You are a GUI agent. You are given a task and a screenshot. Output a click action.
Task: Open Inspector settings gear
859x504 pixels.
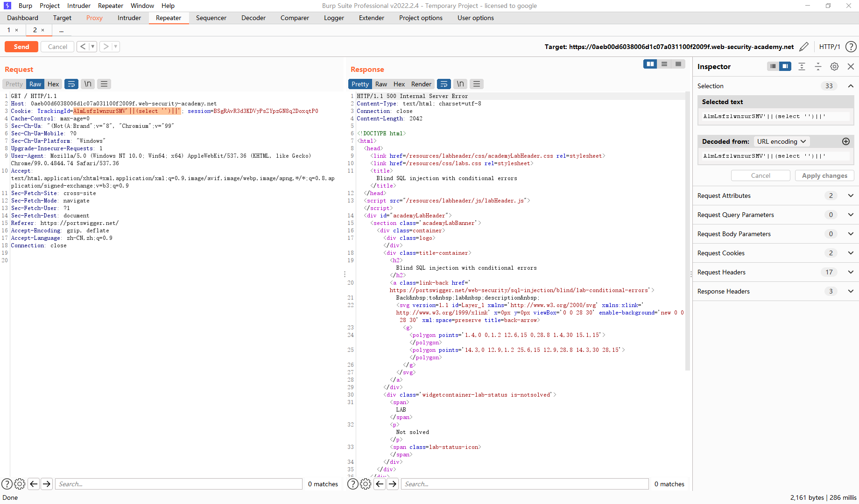pyautogui.click(x=834, y=66)
